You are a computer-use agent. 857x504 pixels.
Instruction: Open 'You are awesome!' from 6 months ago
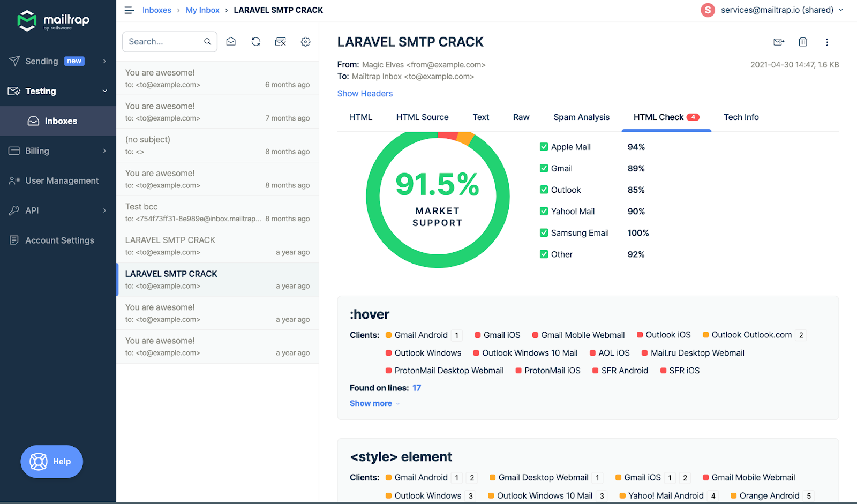tap(217, 78)
